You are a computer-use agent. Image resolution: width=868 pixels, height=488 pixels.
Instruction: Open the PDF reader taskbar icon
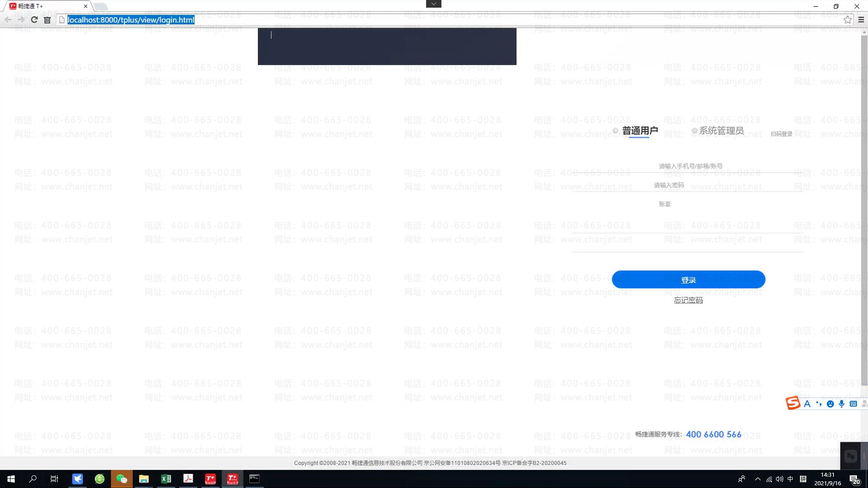pos(188,479)
